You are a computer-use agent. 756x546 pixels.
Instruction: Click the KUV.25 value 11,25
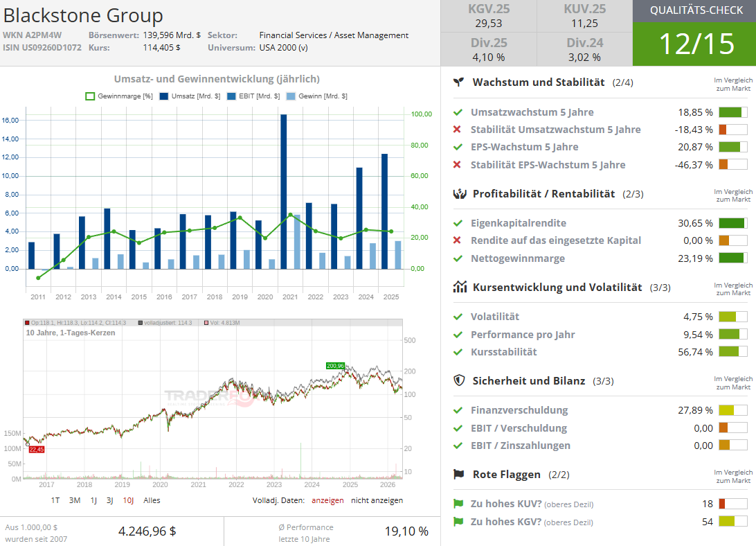pos(585,23)
